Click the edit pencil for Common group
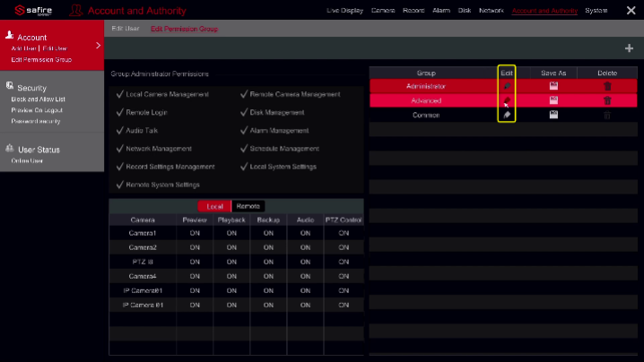Image resolution: width=644 pixels, height=362 pixels. click(x=507, y=115)
